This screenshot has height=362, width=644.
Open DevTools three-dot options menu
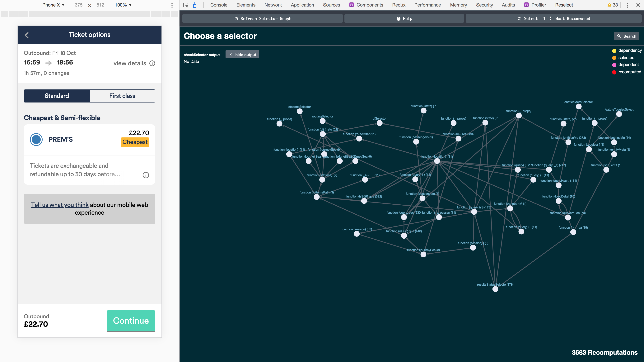[x=628, y=5]
